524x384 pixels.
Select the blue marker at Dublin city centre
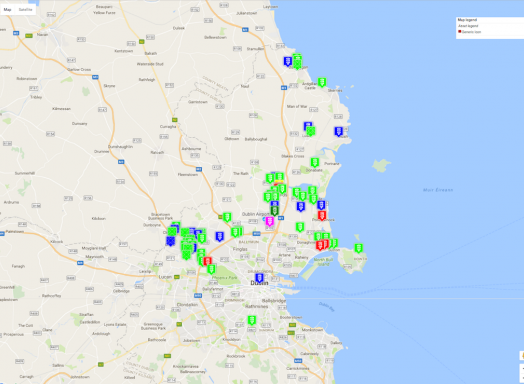(x=259, y=278)
